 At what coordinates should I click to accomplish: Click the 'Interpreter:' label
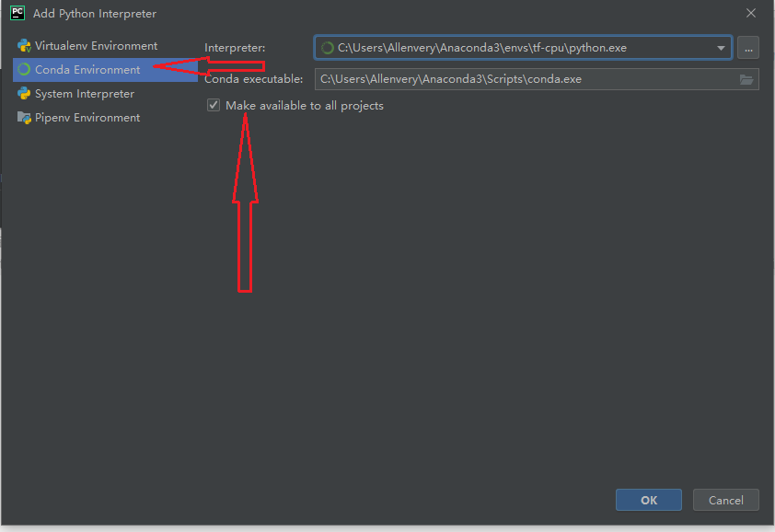[235, 48]
